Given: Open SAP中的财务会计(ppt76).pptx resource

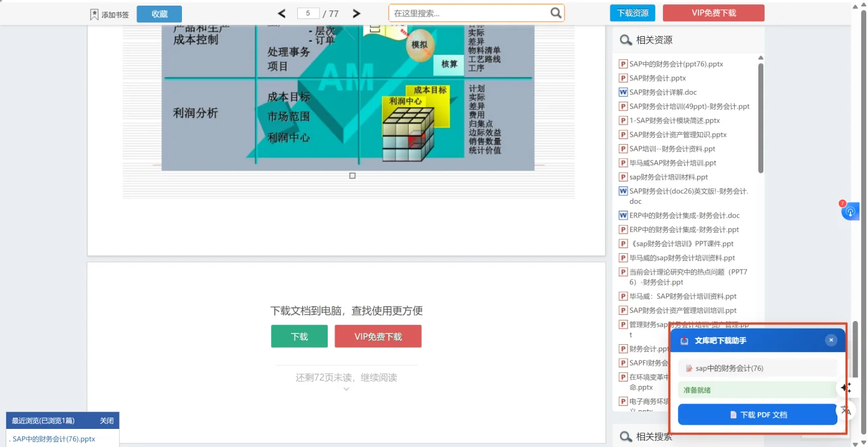Looking at the screenshot, I should tap(676, 64).
